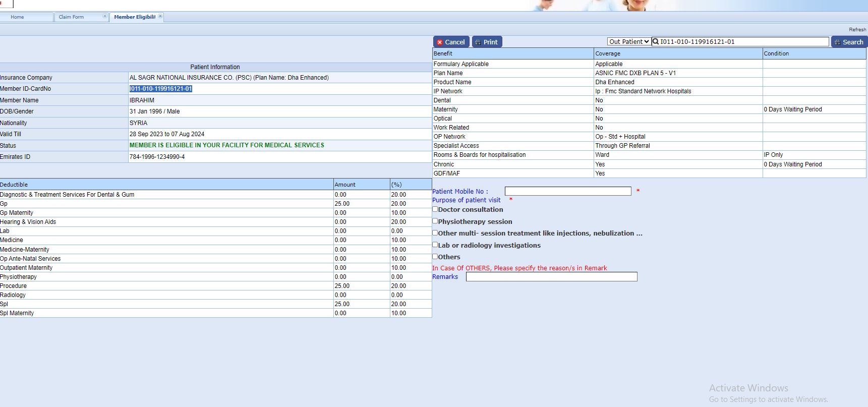Click the printer icon on Print button

click(x=478, y=42)
